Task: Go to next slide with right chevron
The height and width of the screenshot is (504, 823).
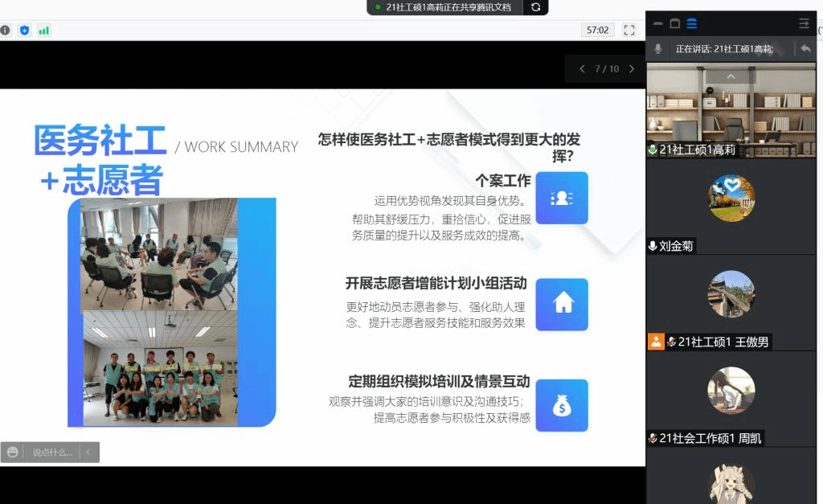Action: [x=632, y=69]
